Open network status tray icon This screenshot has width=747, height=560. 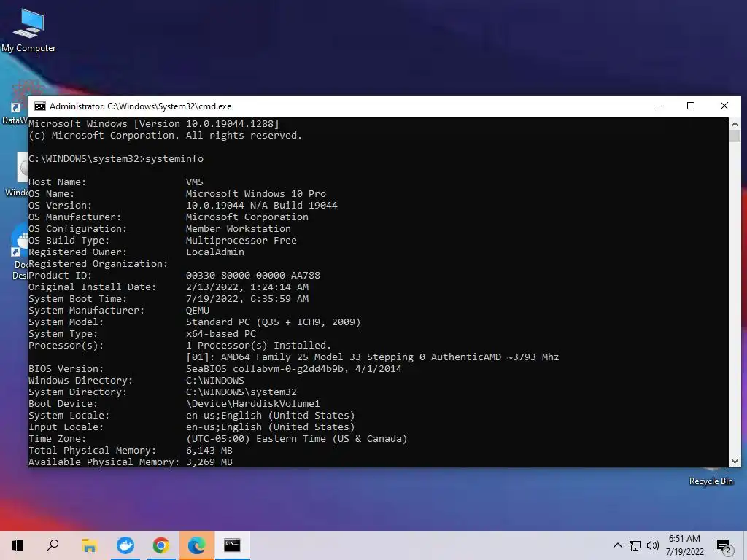point(635,545)
